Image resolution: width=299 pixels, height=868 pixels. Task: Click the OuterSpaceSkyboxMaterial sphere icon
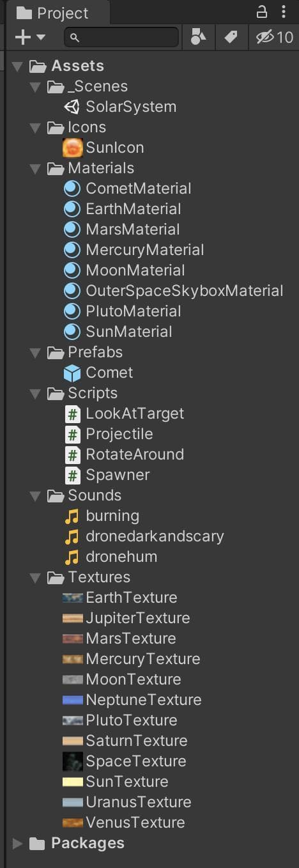click(x=72, y=291)
